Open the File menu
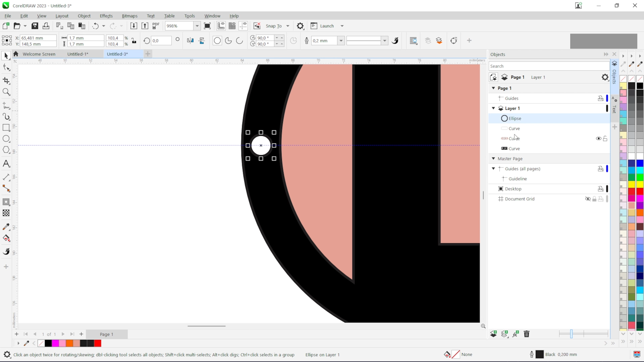Viewport: 644px width, 362px height. 8,16
